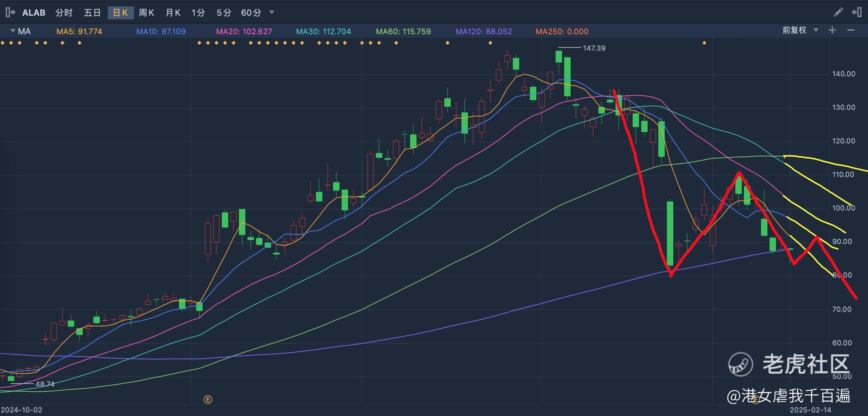Select the 5分 interval tab
This screenshot has width=868, height=416.
(224, 13)
